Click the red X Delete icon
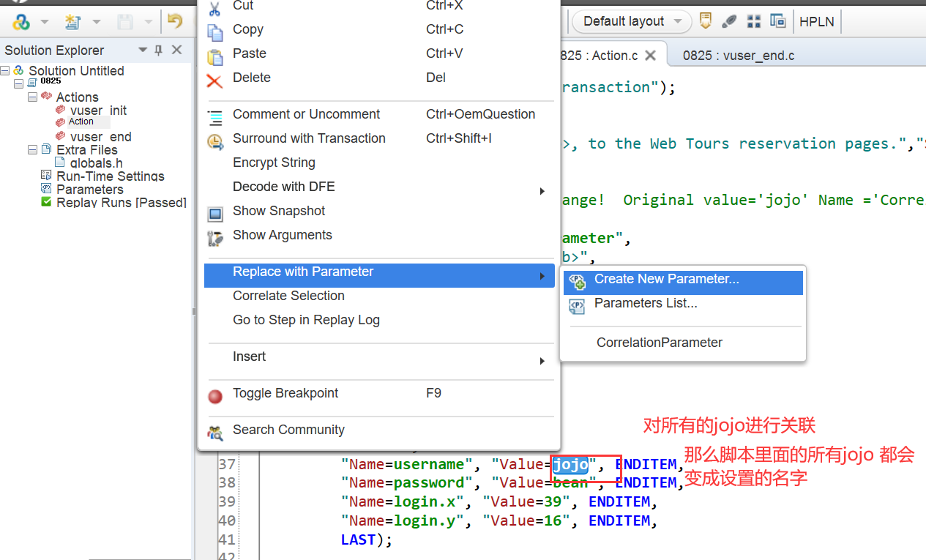 point(214,80)
